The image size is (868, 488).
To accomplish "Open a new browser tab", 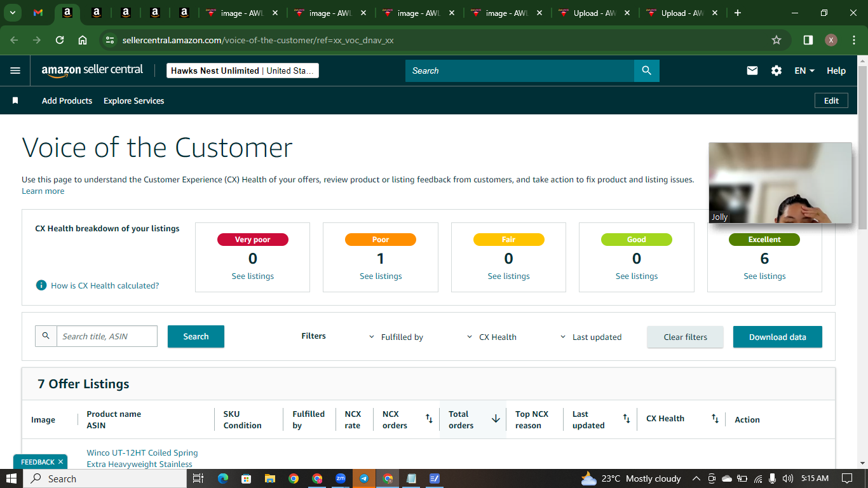I will coord(738,13).
